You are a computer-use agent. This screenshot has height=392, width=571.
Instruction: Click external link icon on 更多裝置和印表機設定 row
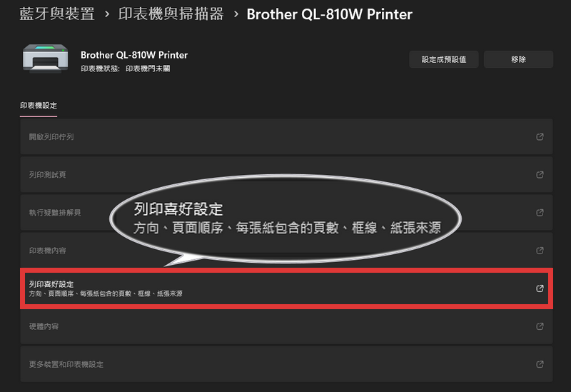[x=540, y=364]
